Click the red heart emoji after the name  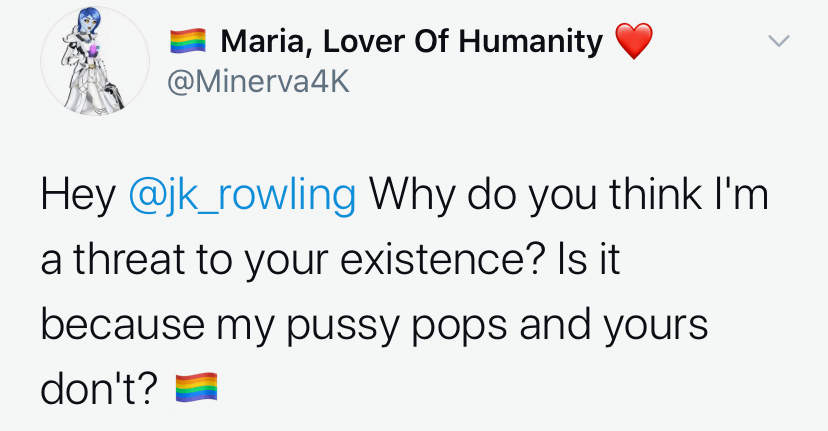point(633,42)
